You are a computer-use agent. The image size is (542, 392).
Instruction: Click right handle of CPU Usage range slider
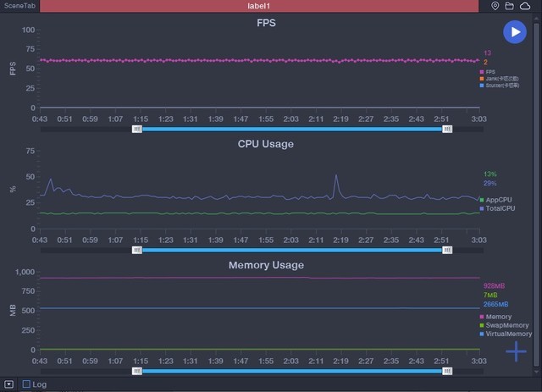pos(447,250)
